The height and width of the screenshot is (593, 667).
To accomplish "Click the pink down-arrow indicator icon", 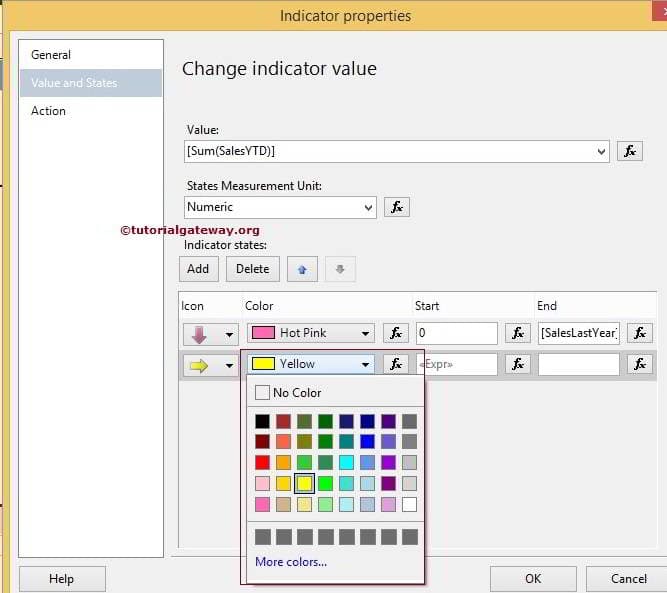I will pyautogui.click(x=199, y=334).
